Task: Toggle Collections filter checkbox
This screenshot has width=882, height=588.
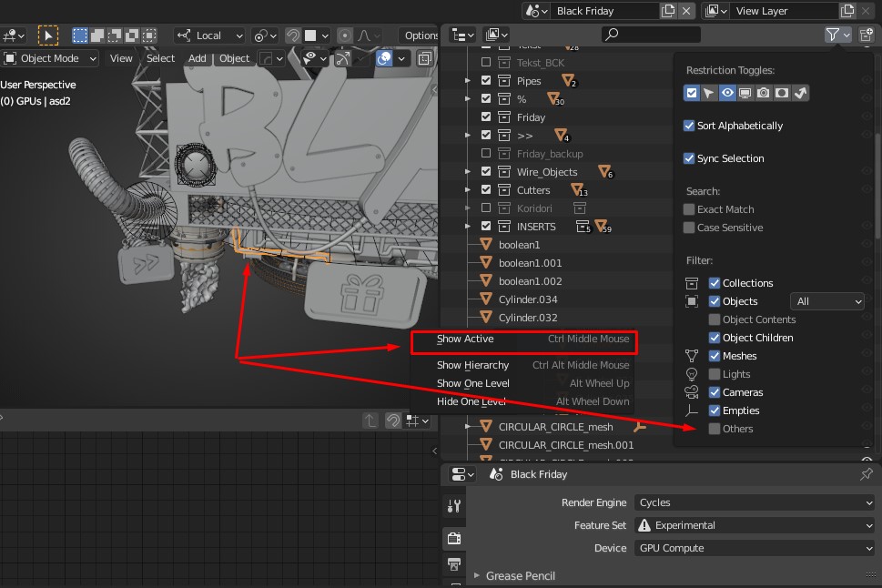Action: point(715,283)
